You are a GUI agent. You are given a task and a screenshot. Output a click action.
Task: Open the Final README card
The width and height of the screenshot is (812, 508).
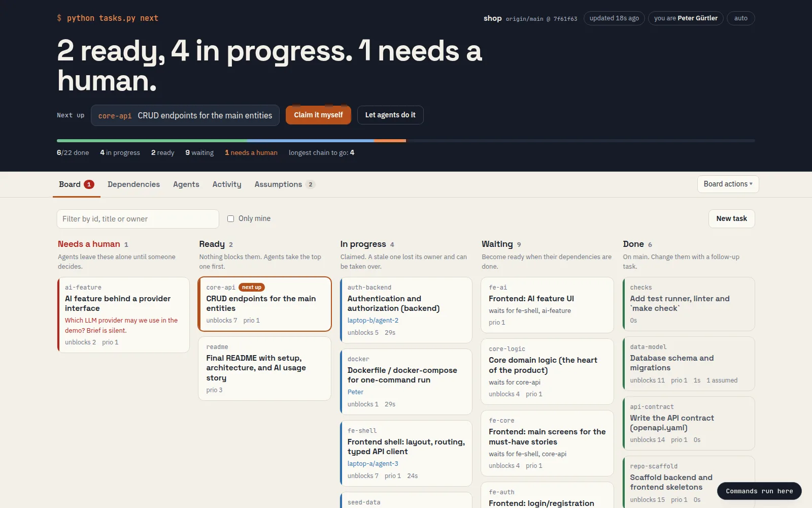(264, 368)
